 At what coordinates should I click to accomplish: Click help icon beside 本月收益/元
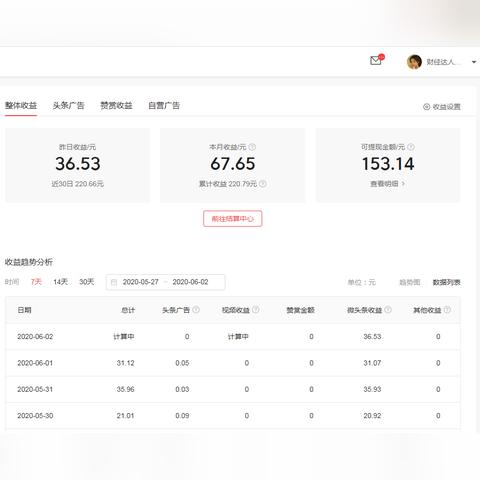point(252,147)
